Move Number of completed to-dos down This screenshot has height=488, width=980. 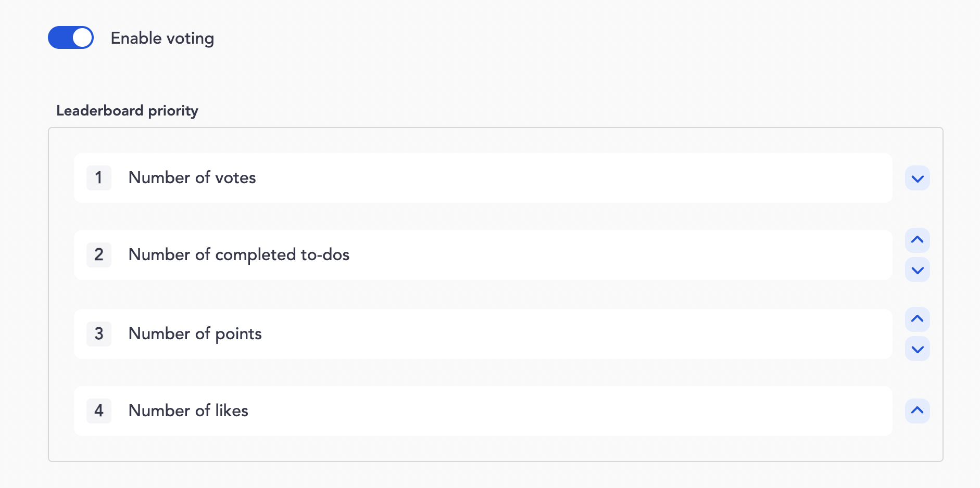click(917, 270)
